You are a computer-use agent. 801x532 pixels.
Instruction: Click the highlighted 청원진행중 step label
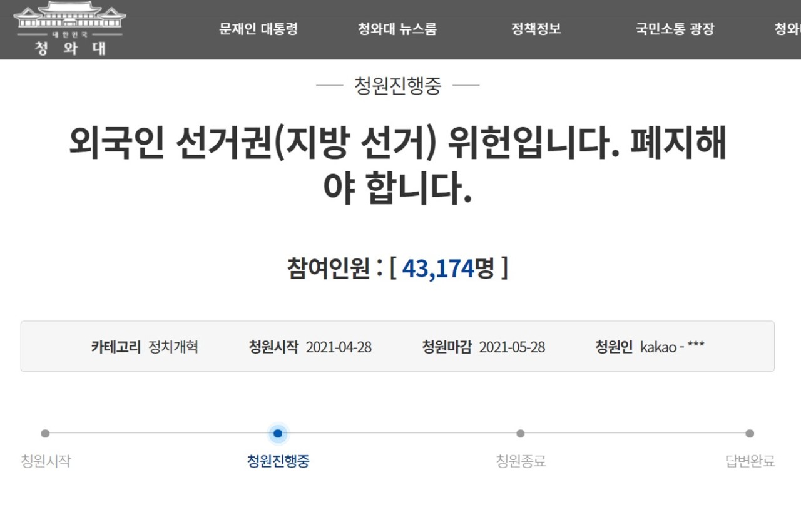[278, 461]
